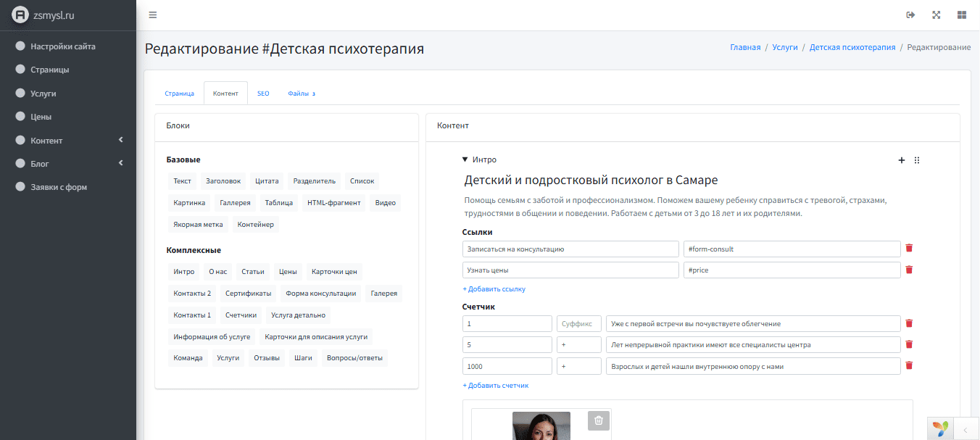The height and width of the screenshot is (440, 980).
Task: Toggle the sidebar with the hamburger icon
Action: [152, 14]
